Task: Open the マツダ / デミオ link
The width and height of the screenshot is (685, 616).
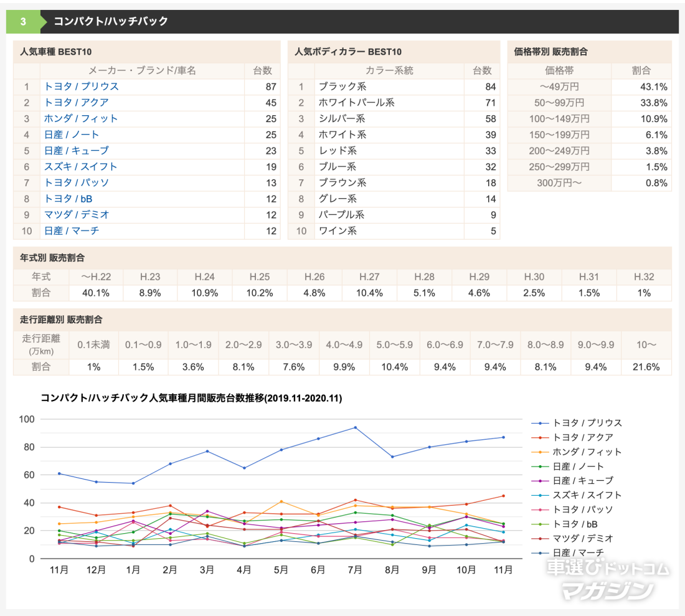Action: pyautogui.click(x=77, y=214)
